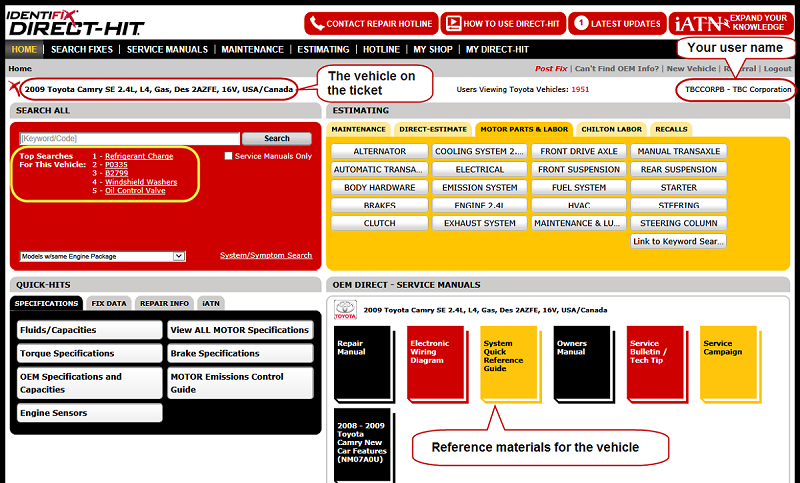
Task: Click the Identifix Direct-Hit logo
Action: [76, 23]
